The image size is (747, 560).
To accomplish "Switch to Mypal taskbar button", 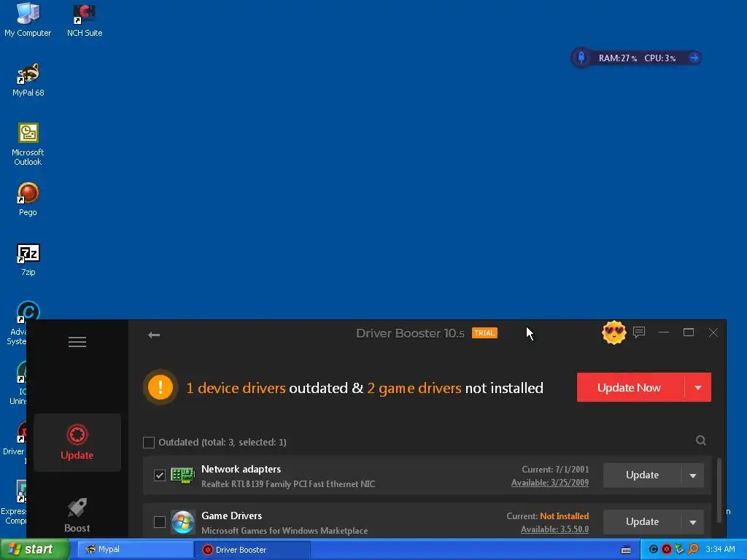I will pyautogui.click(x=133, y=550).
